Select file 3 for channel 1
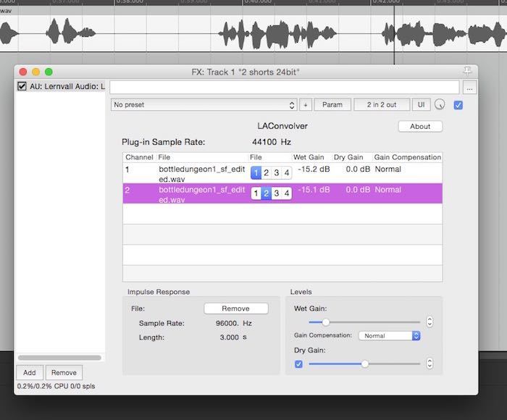Screen dimensions: 507x420 point(277,173)
